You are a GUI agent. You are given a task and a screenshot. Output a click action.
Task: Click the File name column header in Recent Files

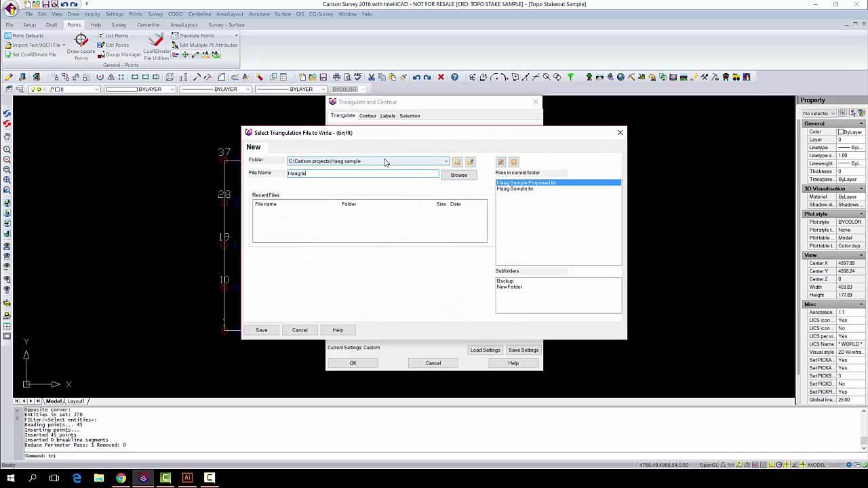pyautogui.click(x=265, y=204)
